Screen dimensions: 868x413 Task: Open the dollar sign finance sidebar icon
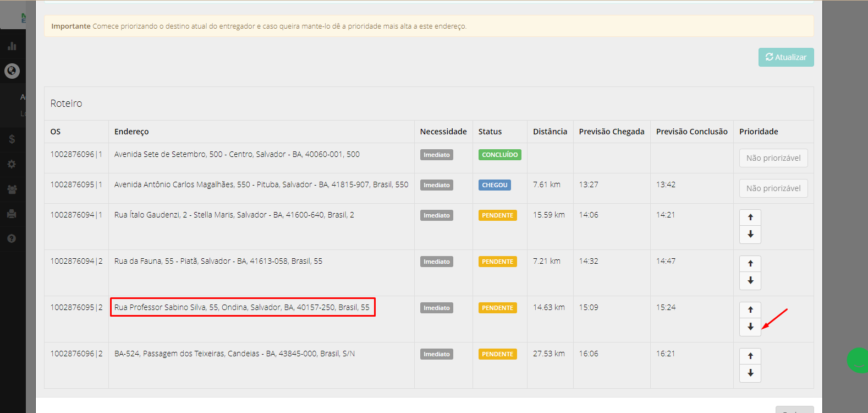coord(12,139)
